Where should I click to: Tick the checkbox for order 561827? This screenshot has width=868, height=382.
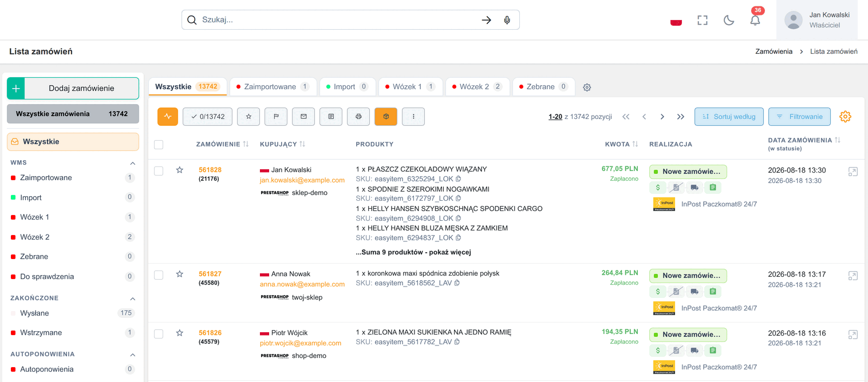coord(159,275)
